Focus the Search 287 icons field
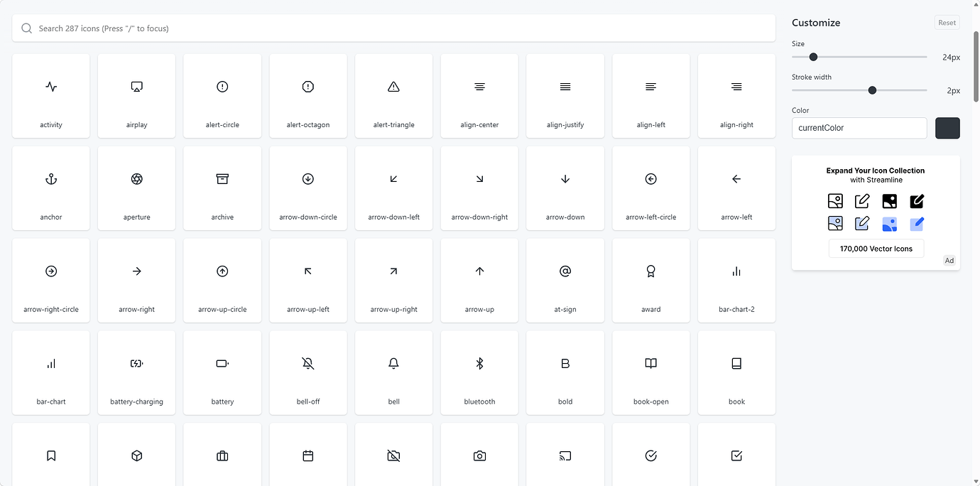 pyautogui.click(x=394, y=28)
